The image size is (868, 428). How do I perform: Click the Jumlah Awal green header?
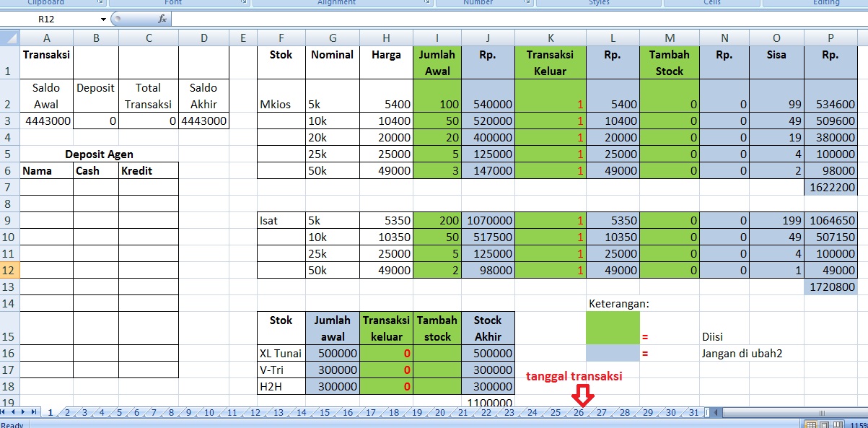click(x=437, y=62)
